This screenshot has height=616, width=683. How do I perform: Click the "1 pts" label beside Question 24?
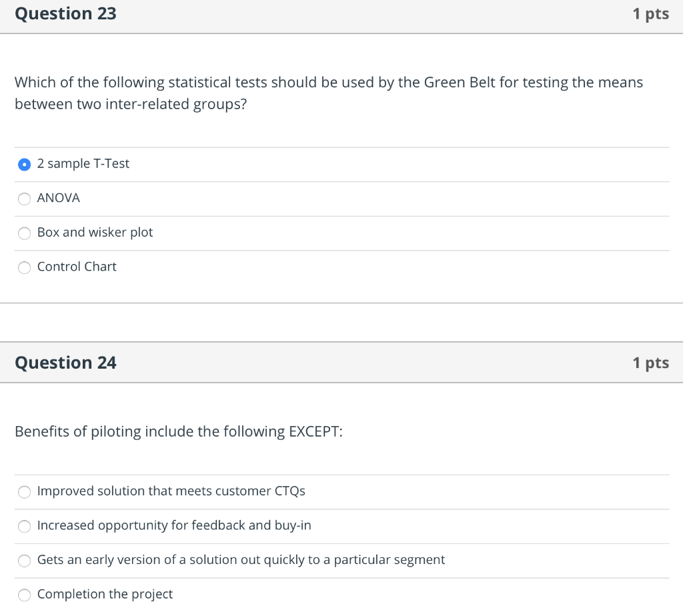pos(651,362)
